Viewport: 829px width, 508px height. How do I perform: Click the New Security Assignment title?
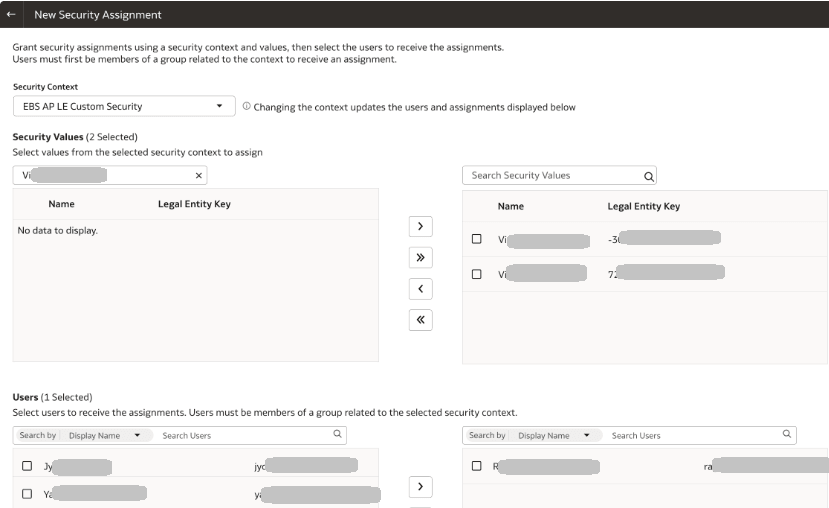[98, 15]
